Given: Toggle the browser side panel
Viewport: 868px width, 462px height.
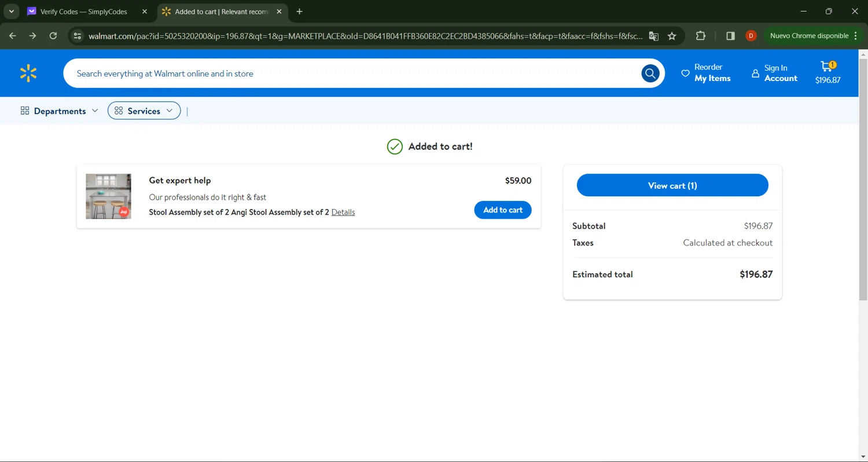Looking at the screenshot, I should coord(730,36).
